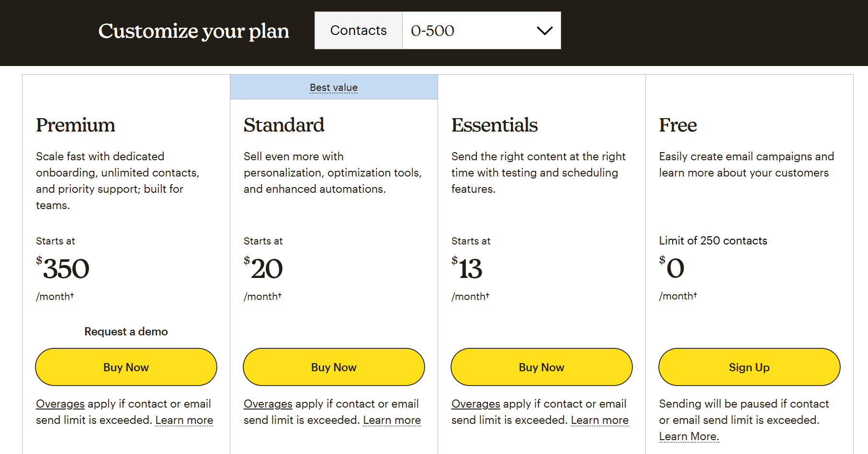This screenshot has width=868, height=454.
Task: Open the Overages link in Essentials column
Action: (475, 404)
